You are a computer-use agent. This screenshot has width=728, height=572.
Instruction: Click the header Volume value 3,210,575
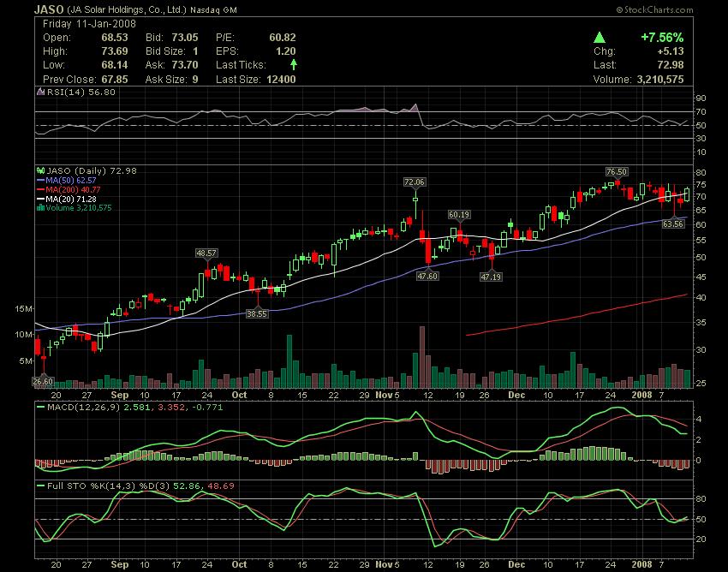click(x=660, y=80)
